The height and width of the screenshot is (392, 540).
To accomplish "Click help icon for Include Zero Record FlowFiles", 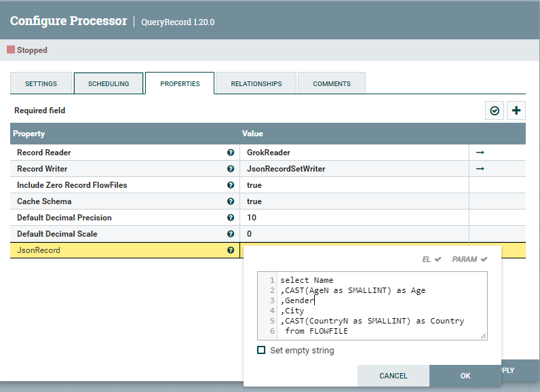I will pos(231,185).
